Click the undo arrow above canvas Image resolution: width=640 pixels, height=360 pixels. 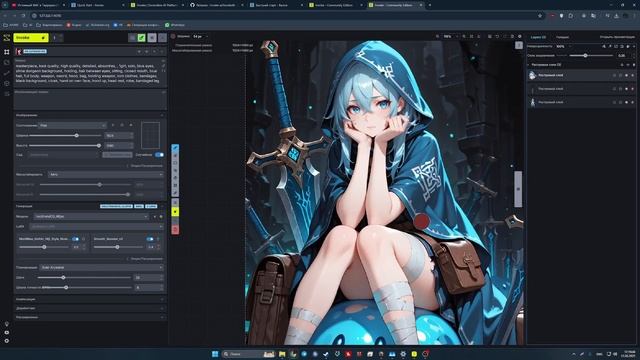click(497, 36)
